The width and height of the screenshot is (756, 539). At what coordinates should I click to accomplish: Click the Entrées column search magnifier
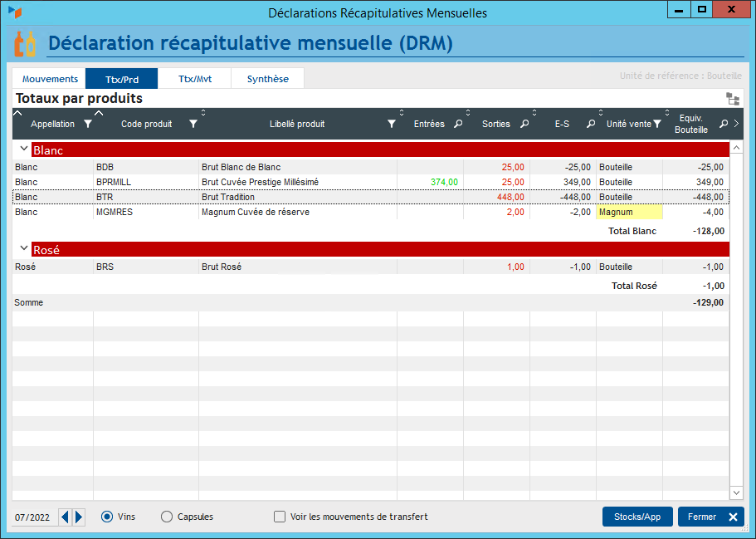click(458, 124)
